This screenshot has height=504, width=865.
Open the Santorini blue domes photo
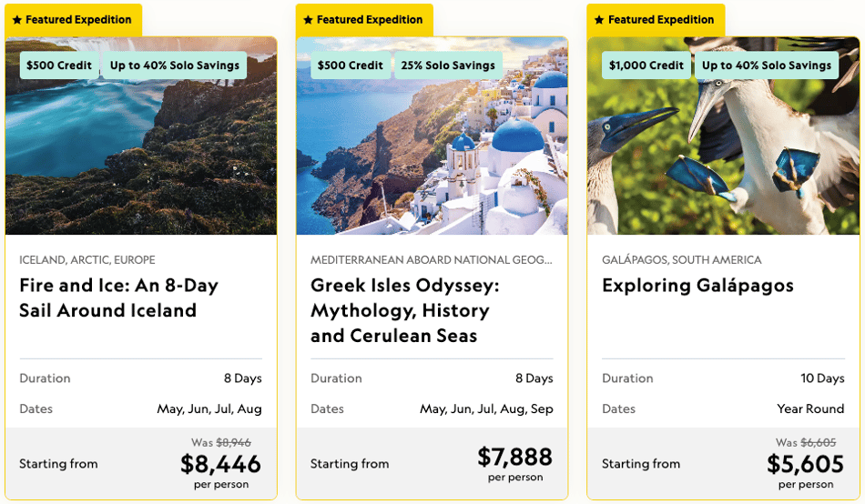pos(432,136)
